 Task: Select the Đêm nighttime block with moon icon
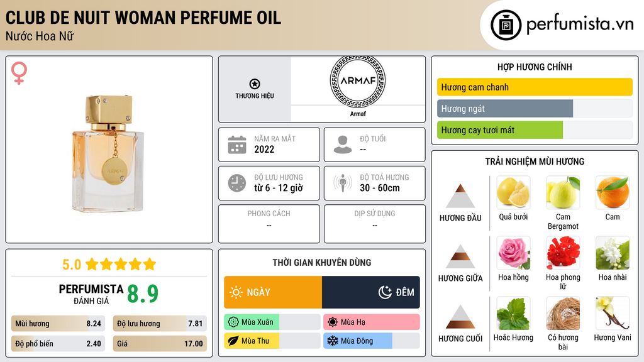tap(371, 292)
